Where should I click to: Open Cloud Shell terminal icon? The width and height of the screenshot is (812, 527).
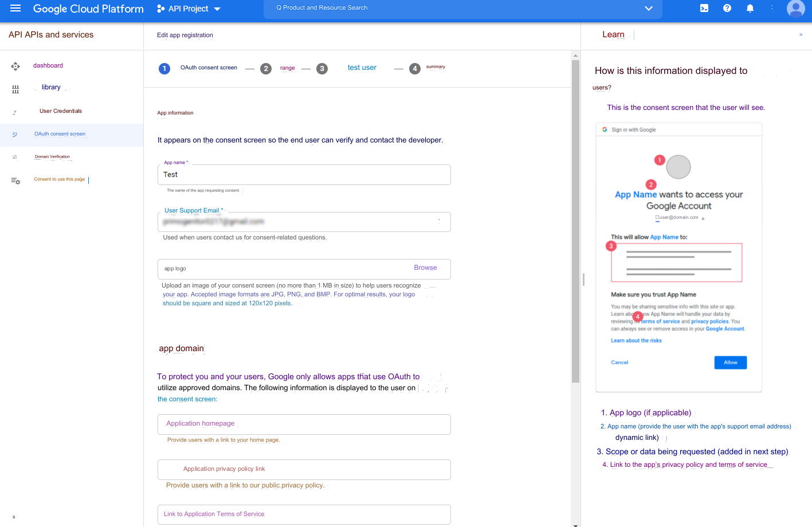point(704,8)
